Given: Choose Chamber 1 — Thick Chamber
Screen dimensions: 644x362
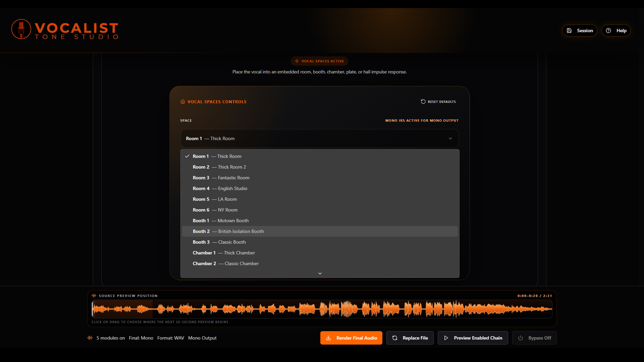Looking at the screenshot, I should [320, 253].
